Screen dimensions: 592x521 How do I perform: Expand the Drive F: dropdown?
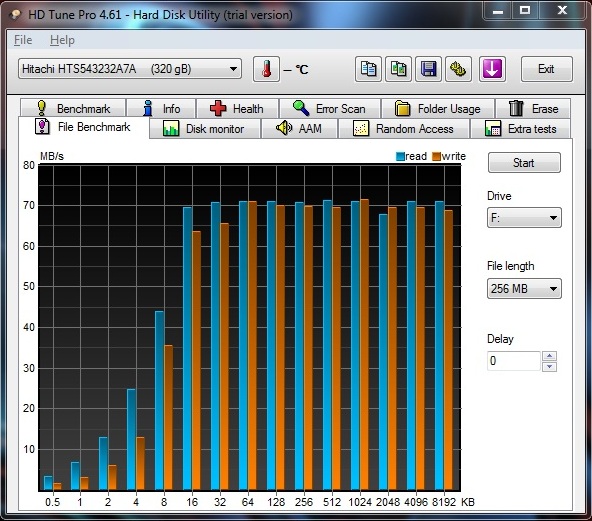[x=524, y=218]
